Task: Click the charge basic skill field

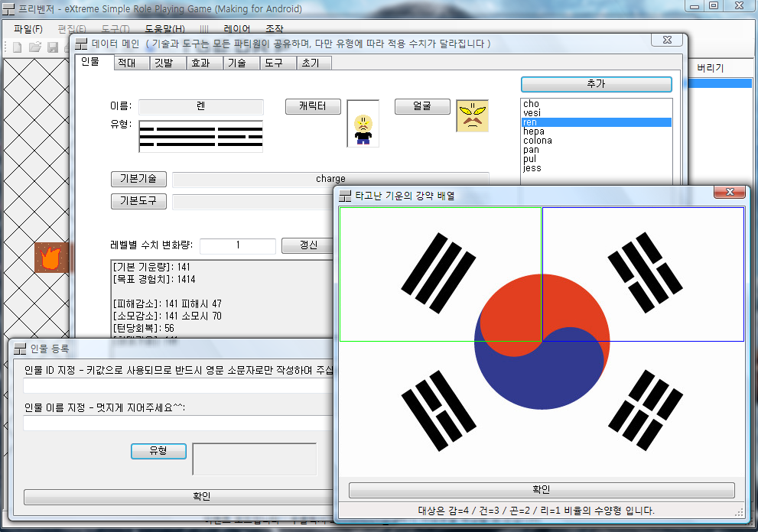Action: pos(330,179)
